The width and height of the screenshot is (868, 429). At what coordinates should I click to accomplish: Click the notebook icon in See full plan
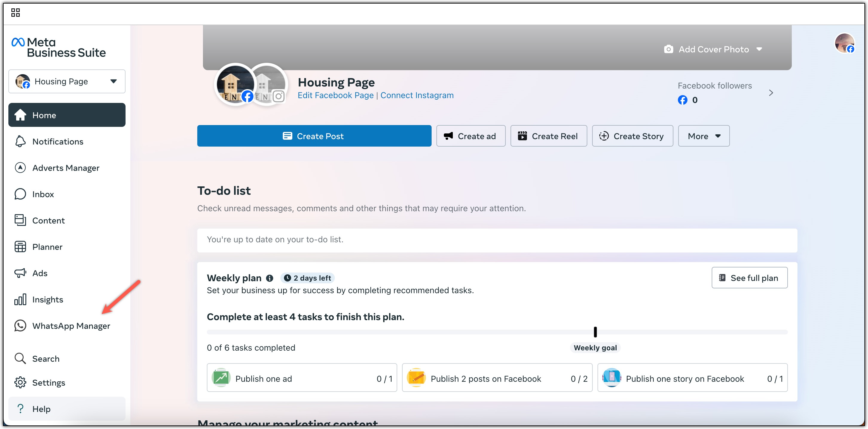[722, 278]
